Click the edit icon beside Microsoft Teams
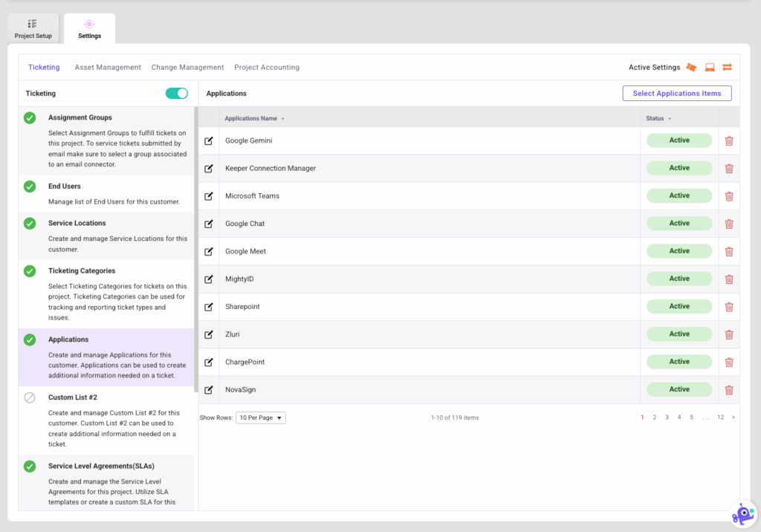 pos(209,195)
